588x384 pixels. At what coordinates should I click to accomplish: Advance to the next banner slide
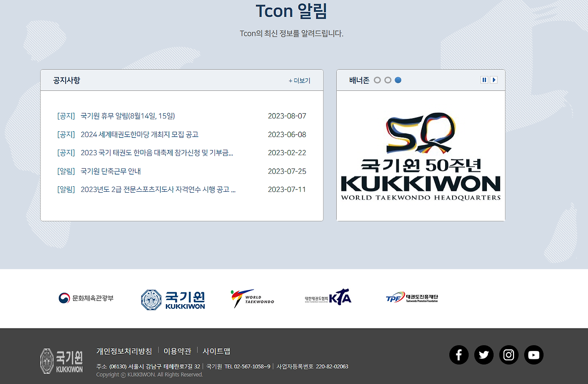click(494, 79)
